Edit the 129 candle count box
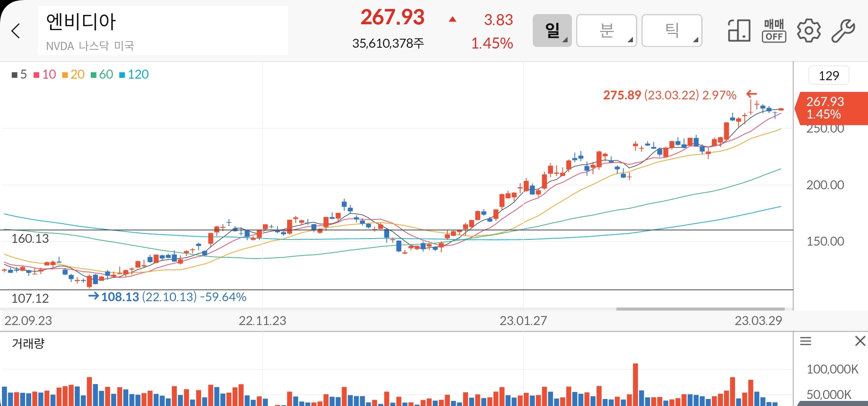 point(828,75)
